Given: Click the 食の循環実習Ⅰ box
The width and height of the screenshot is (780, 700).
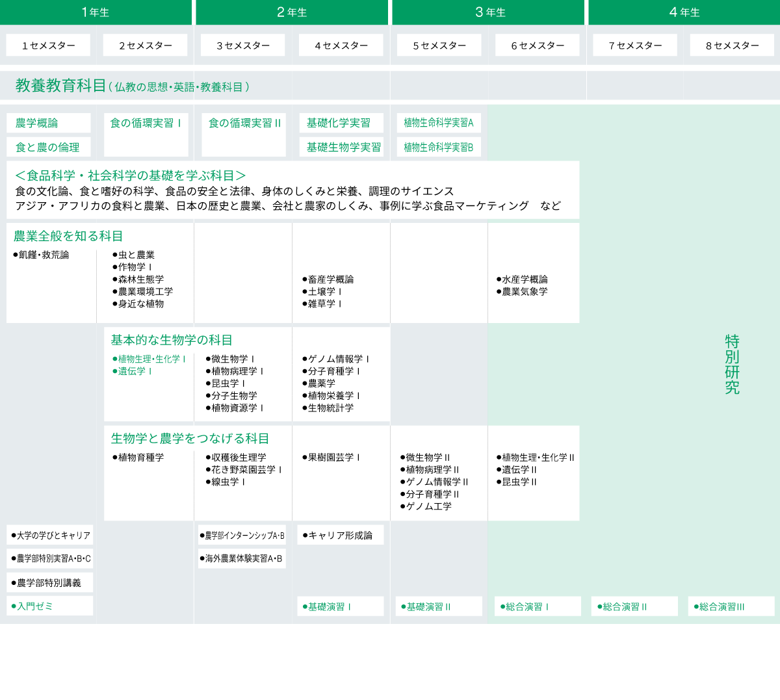Looking at the screenshot, I should click(146, 135).
